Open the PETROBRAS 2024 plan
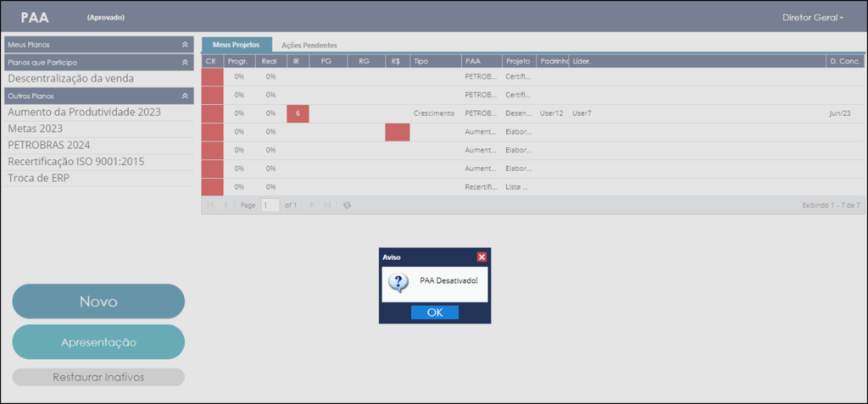 tap(49, 145)
